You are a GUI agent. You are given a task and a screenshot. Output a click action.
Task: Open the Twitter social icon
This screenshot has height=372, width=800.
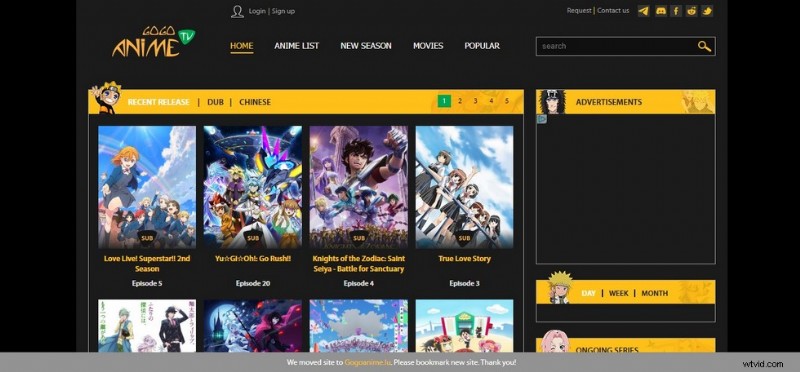coord(707,11)
